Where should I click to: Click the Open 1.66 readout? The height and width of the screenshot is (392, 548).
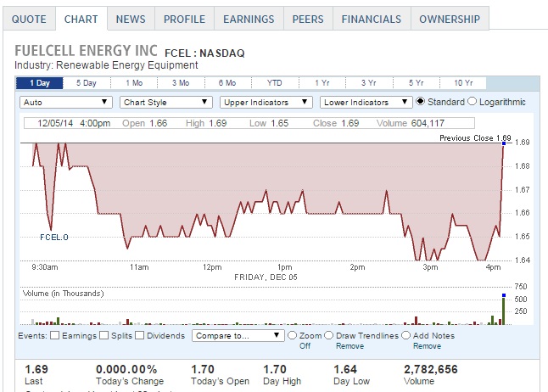[x=145, y=123]
